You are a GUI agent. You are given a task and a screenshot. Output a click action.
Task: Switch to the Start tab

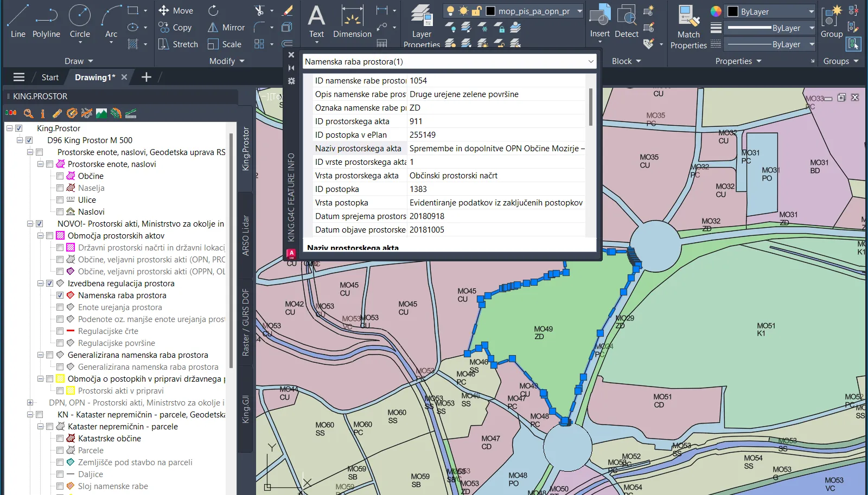click(x=50, y=78)
